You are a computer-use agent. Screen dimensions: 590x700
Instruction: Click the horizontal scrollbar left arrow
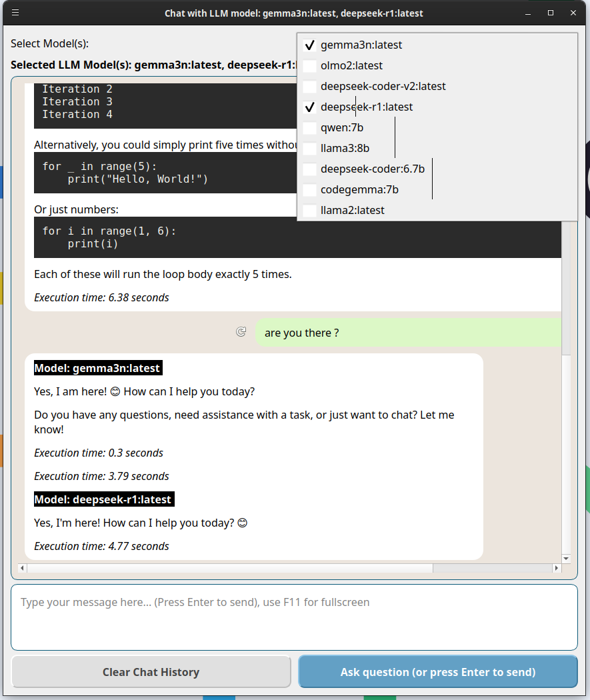pos(22,568)
